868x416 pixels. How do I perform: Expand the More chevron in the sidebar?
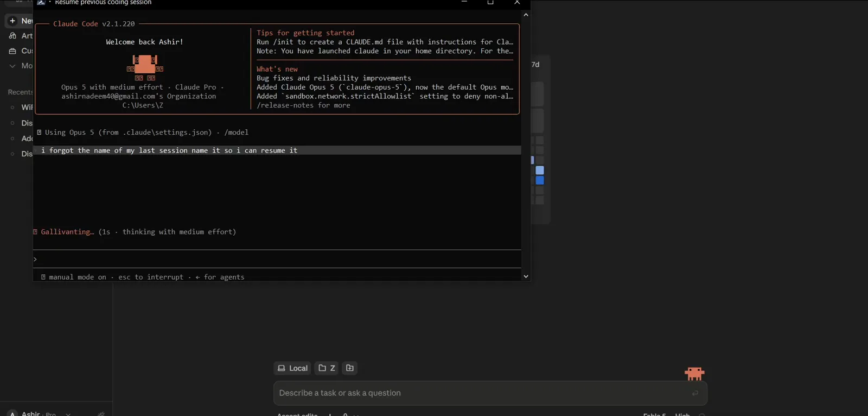(12, 66)
